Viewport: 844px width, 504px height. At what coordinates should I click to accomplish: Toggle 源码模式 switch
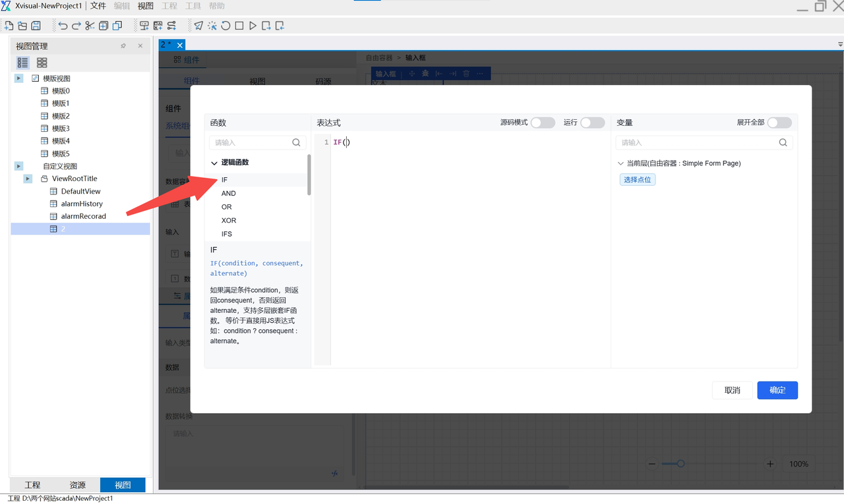click(x=543, y=123)
